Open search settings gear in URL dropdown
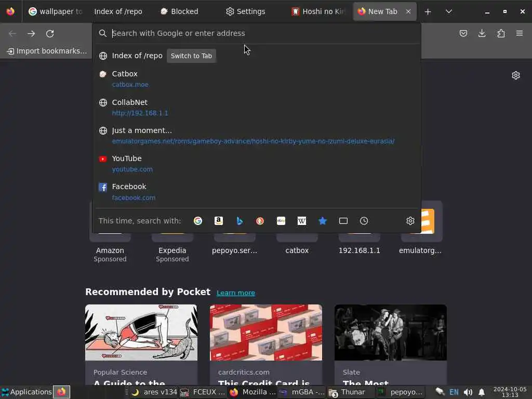Viewport: 532px width, 399px height. pos(410,221)
